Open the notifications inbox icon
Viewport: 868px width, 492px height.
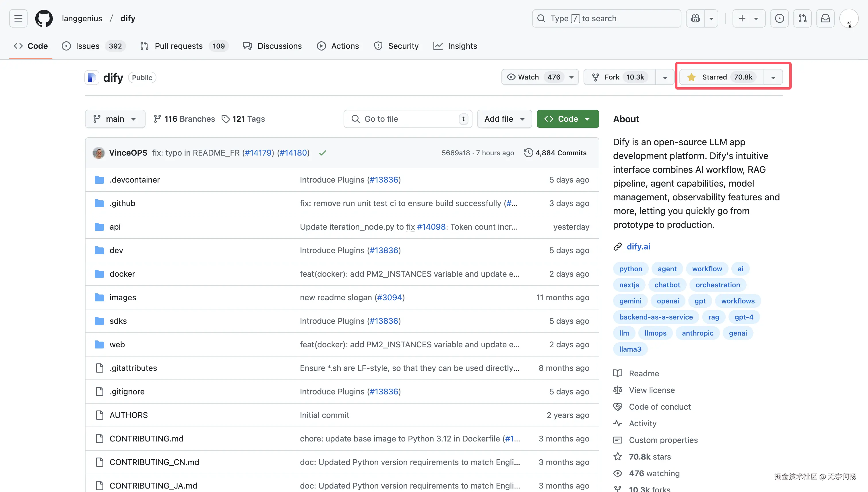click(825, 18)
